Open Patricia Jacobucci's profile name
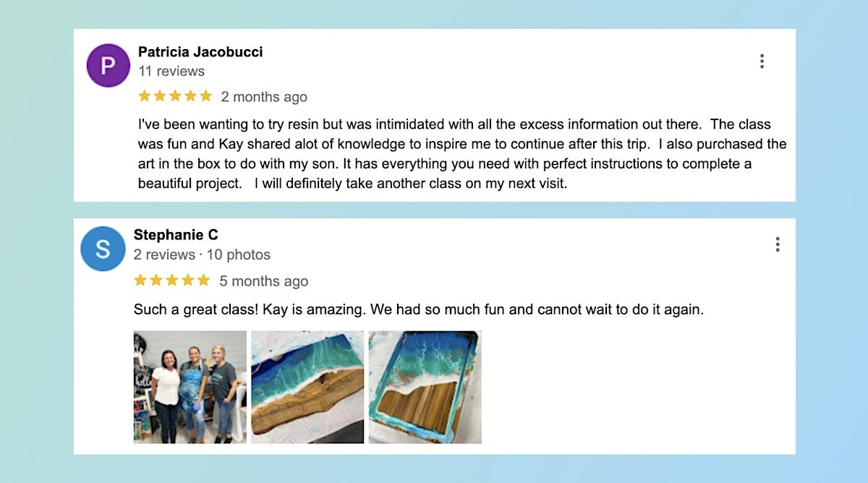The width and height of the screenshot is (868, 483). point(200,52)
